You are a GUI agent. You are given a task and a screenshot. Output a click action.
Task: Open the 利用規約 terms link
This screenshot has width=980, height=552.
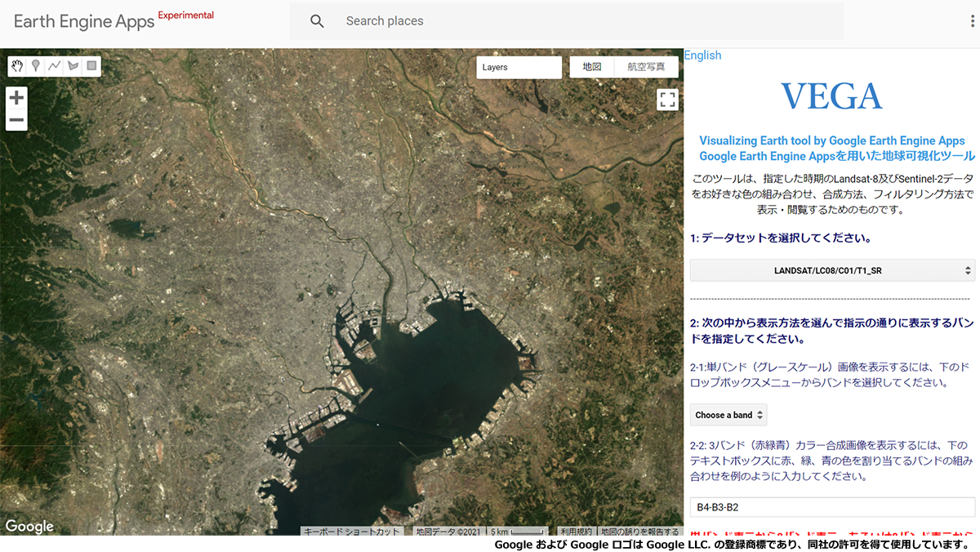(577, 531)
